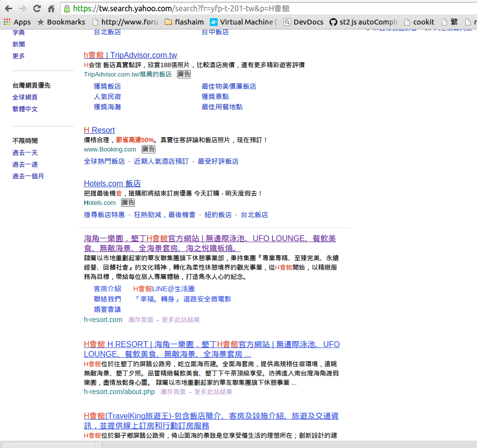This screenshot has width=477, height=448.
Task: Open the Bookmarks star folder
Action: [61, 22]
